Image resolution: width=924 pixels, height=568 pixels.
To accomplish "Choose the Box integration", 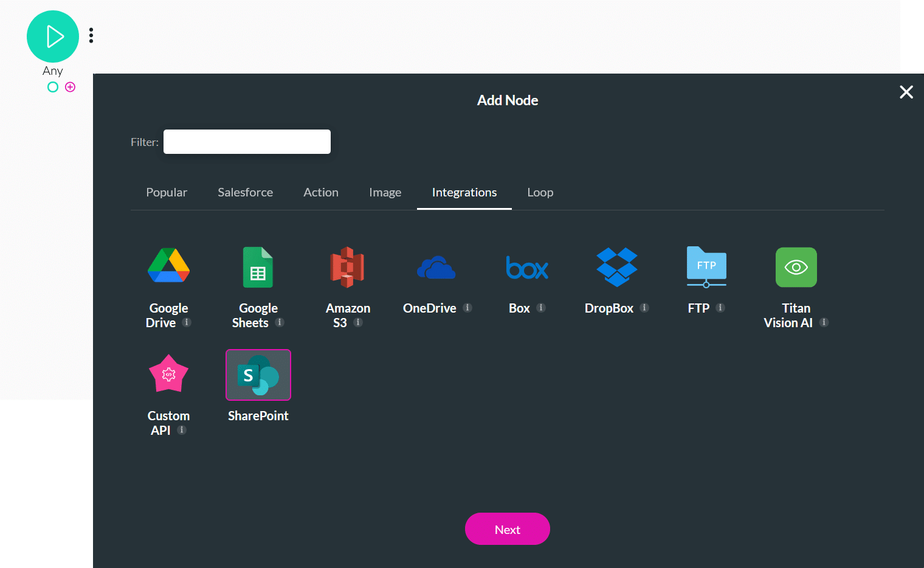I will pos(526,267).
